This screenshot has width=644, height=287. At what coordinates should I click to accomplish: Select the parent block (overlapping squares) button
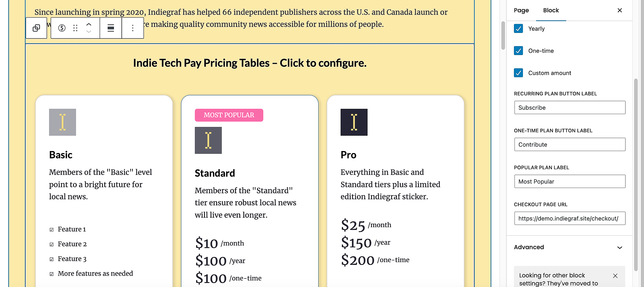point(36,28)
